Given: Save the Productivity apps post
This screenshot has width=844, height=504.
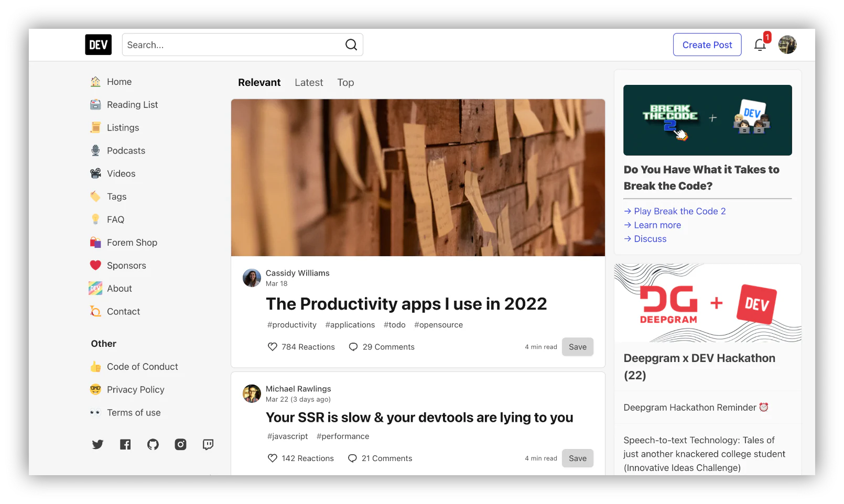Looking at the screenshot, I should click(x=578, y=347).
